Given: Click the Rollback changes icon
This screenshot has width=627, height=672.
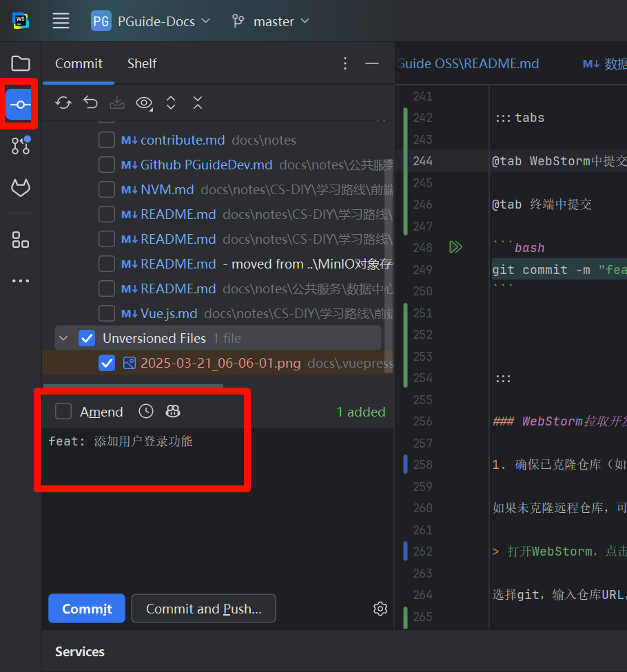Looking at the screenshot, I should click(90, 103).
